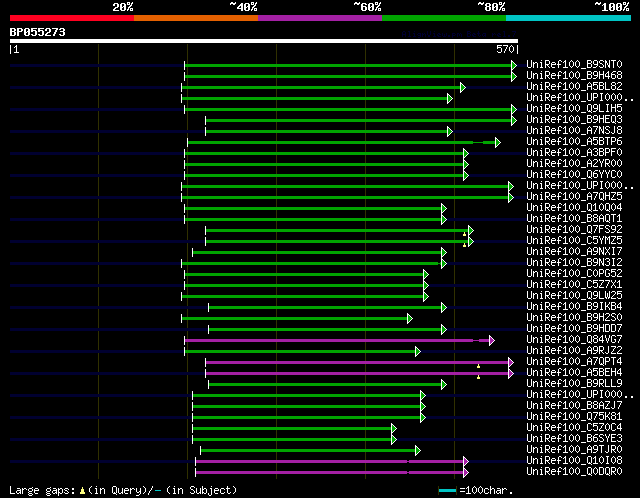Select the UniRef100_A7QHZ5 label
Screen dimensions: 640x498
(x=574, y=197)
